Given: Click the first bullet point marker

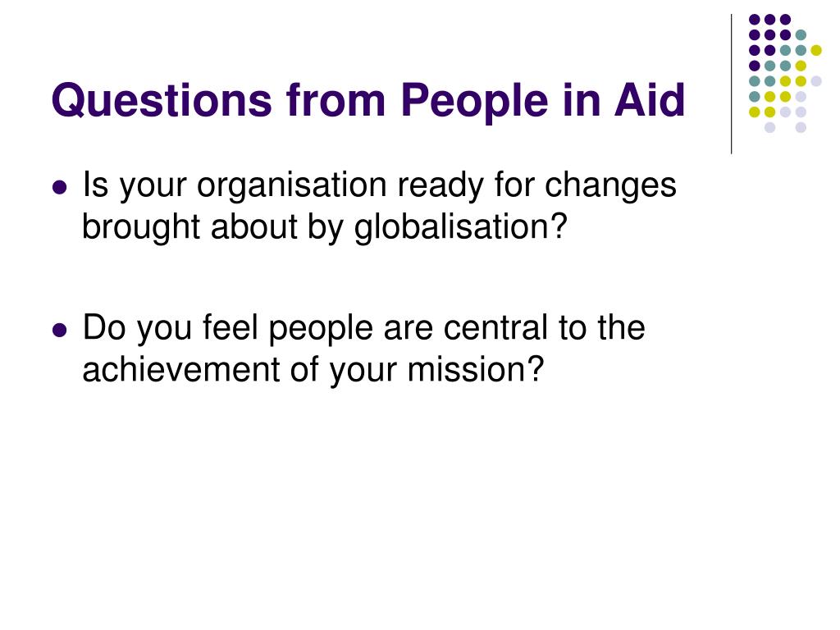Looking at the screenshot, I should coord(60,188).
